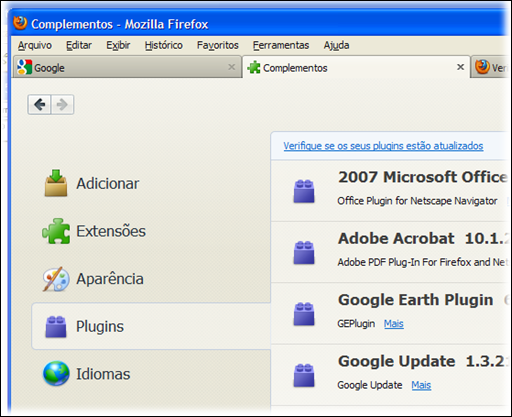Click the Firefox icon on the third tab
512x417 pixels.
pyautogui.click(x=482, y=67)
